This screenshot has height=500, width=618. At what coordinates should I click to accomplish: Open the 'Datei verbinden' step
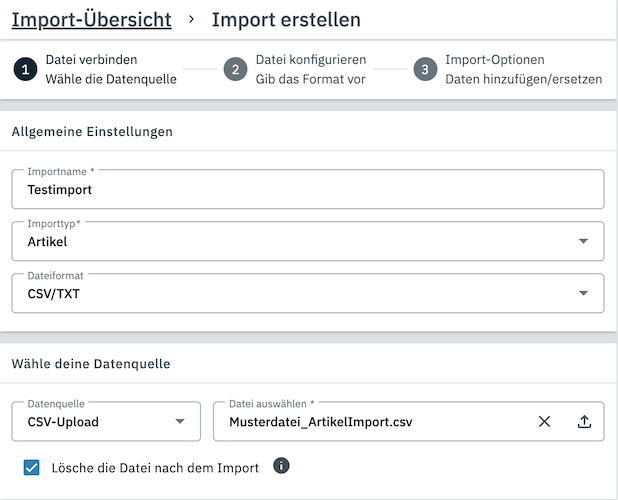coord(91,60)
